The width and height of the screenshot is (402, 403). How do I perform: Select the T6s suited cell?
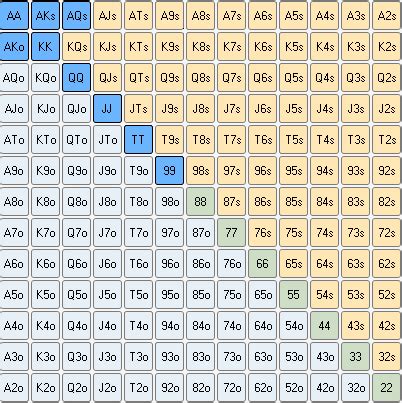(x=262, y=139)
